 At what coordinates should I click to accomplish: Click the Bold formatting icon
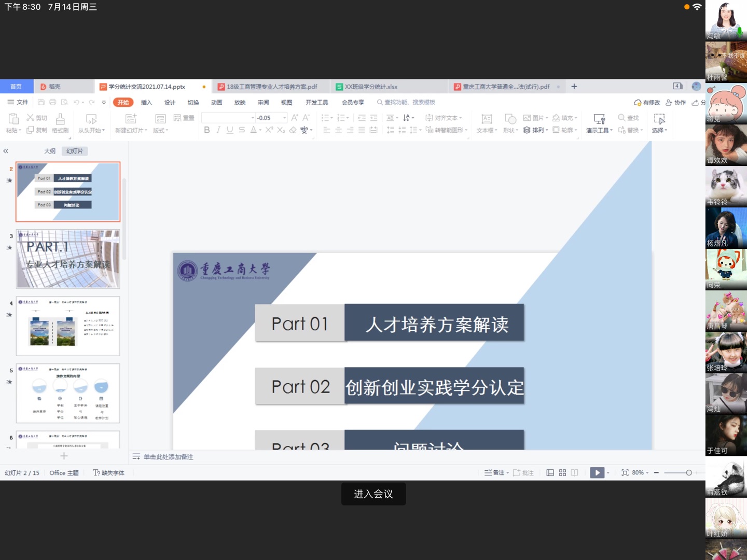tap(207, 130)
